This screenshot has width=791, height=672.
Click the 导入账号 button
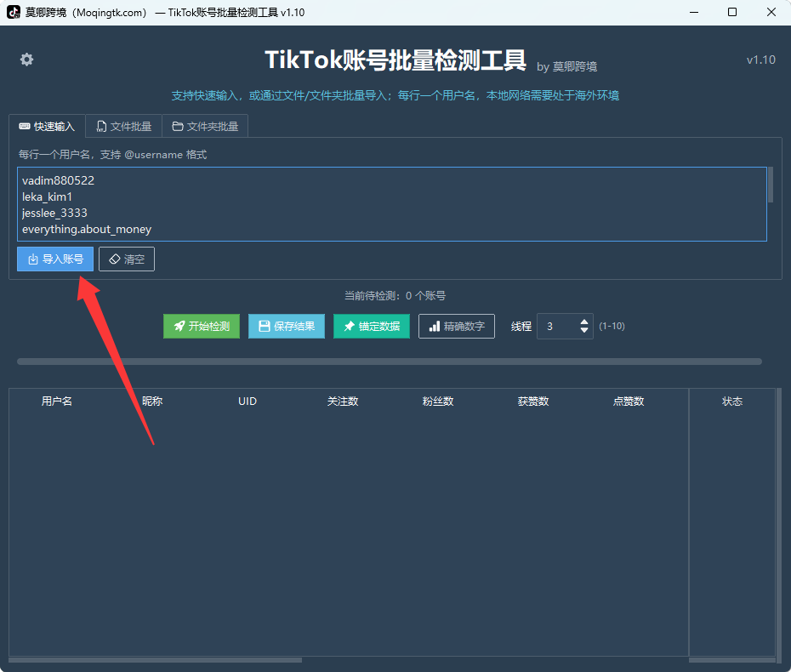[55, 259]
